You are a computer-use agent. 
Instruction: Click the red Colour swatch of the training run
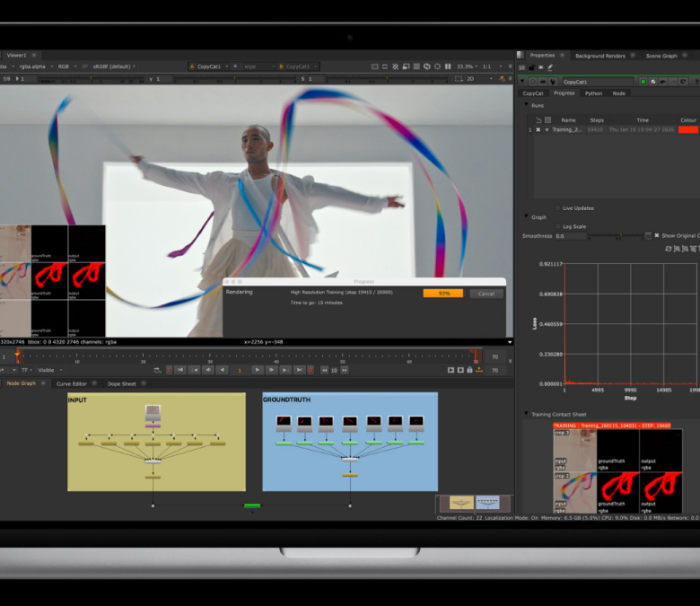pyautogui.click(x=687, y=130)
